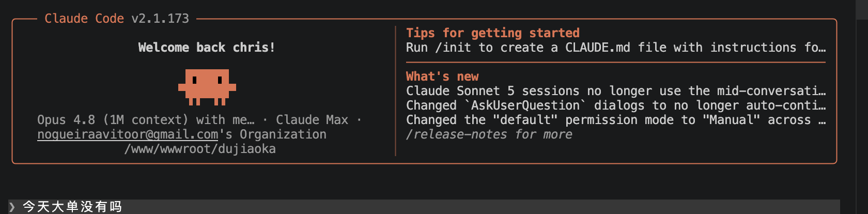Click the Tips for getting started heading
The width and height of the screenshot is (868, 214).
pos(493,33)
